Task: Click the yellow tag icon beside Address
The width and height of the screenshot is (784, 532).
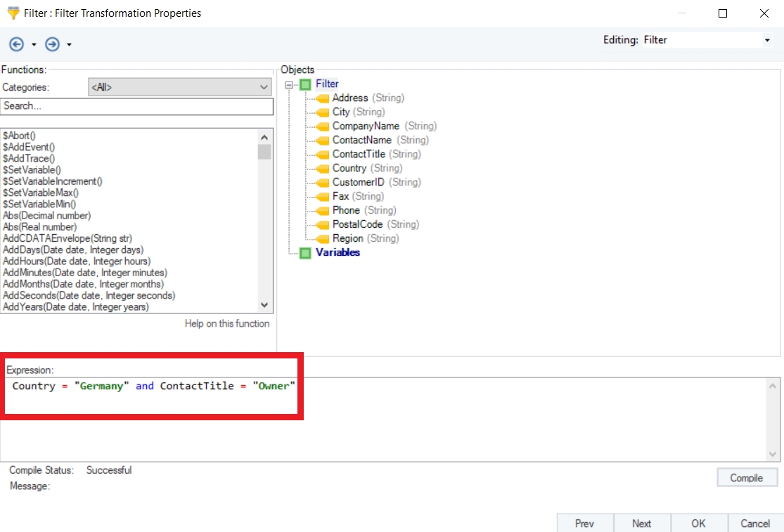Action: (x=322, y=98)
